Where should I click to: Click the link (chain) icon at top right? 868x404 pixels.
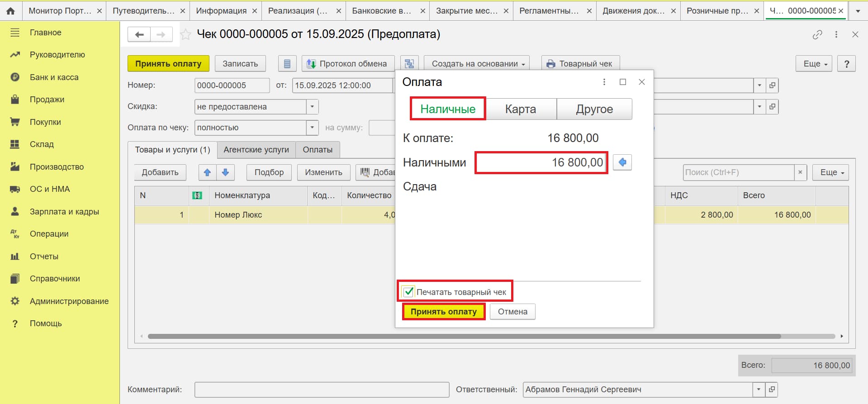817,34
